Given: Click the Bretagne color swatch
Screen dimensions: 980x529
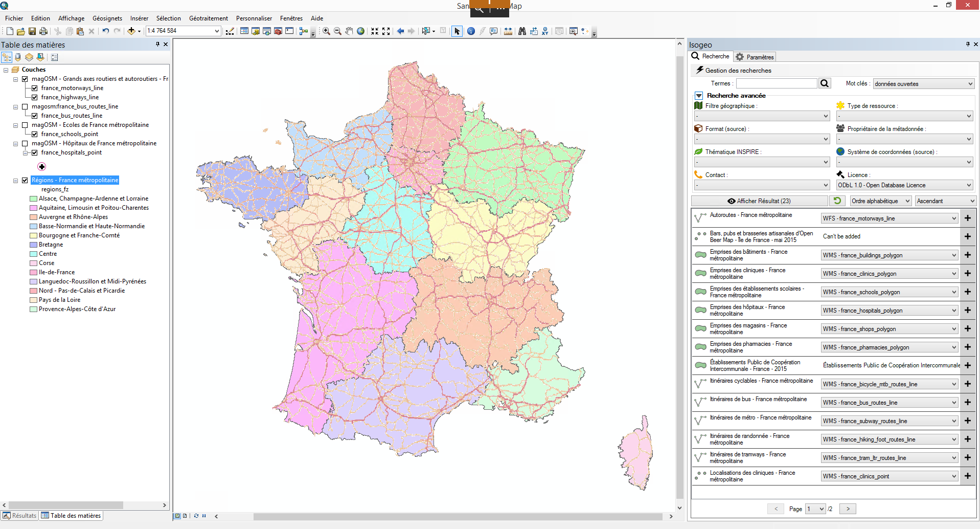Looking at the screenshot, I should tap(34, 245).
